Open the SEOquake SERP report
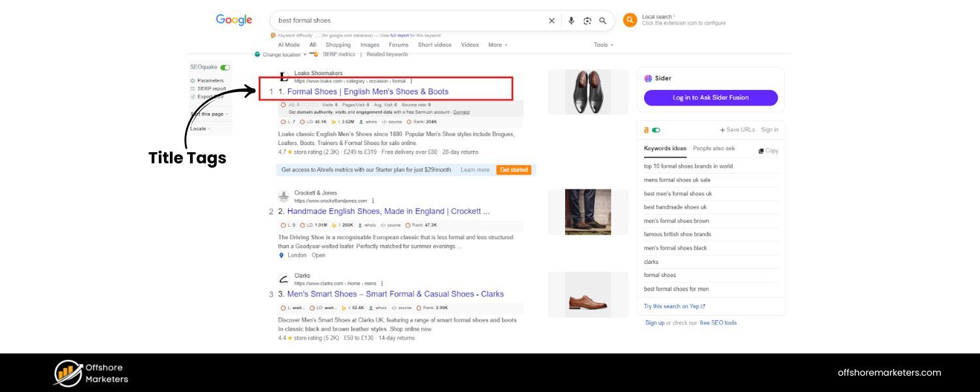 click(x=210, y=88)
